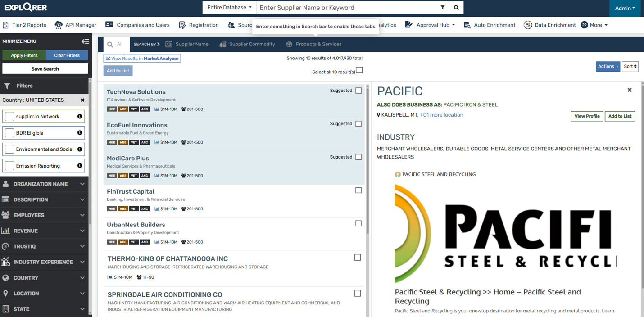Switch to Supplier Name search tab
Screen dimensions: 644x317
[187, 44]
